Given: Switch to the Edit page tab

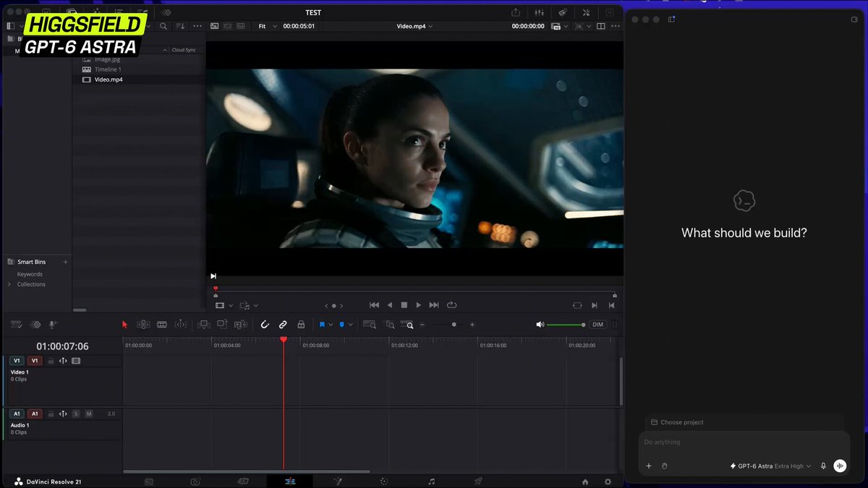Looking at the screenshot, I should pos(290,481).
